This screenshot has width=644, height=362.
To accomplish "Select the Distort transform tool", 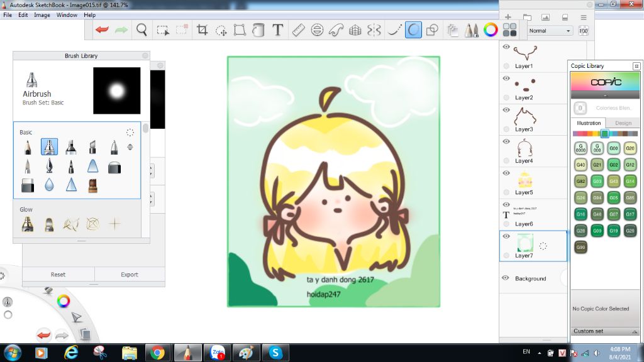I will (x=240, y=30).
